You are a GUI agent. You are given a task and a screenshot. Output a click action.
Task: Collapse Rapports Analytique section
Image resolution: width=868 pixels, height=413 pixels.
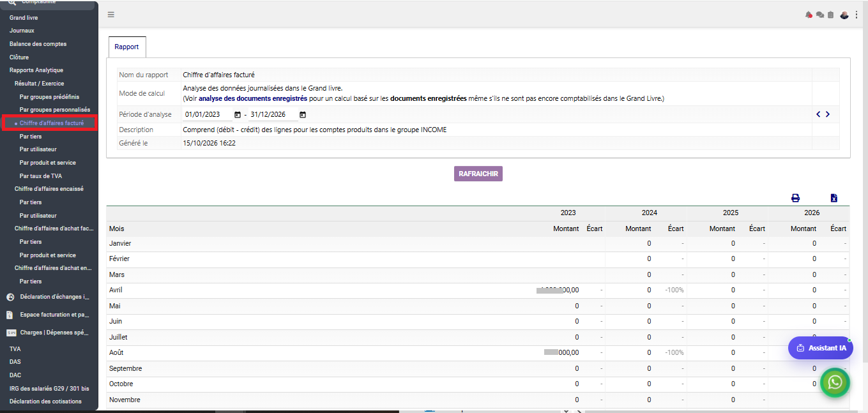pos(36,70)
